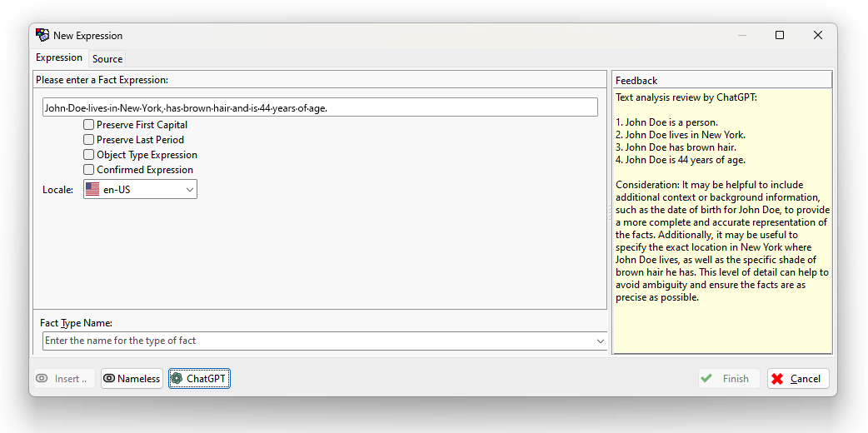
Task: Check the Object Type Expression option
Action: (x=88, y=155)
